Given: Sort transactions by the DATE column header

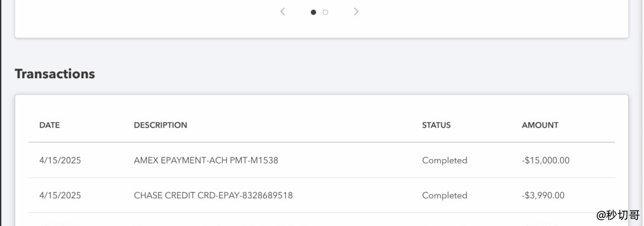Looking at the screenshot, I should coord(49,125).
